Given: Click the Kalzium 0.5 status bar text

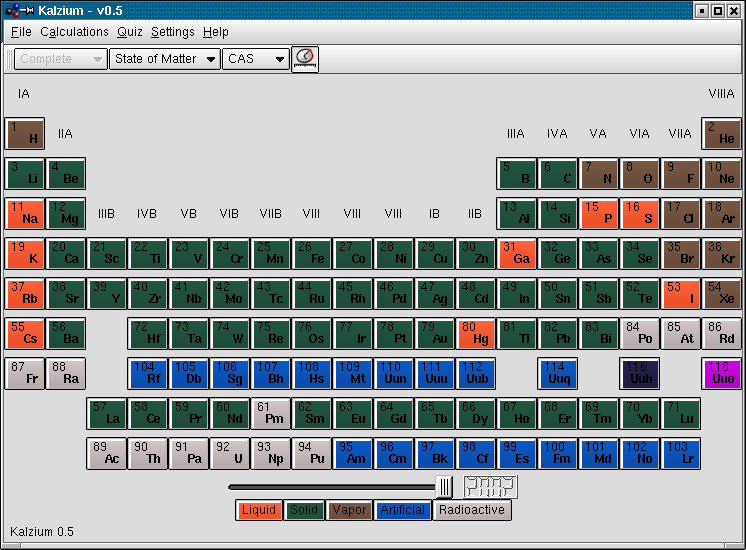Looking at the screenshot, I should click(x=42, y=531).
